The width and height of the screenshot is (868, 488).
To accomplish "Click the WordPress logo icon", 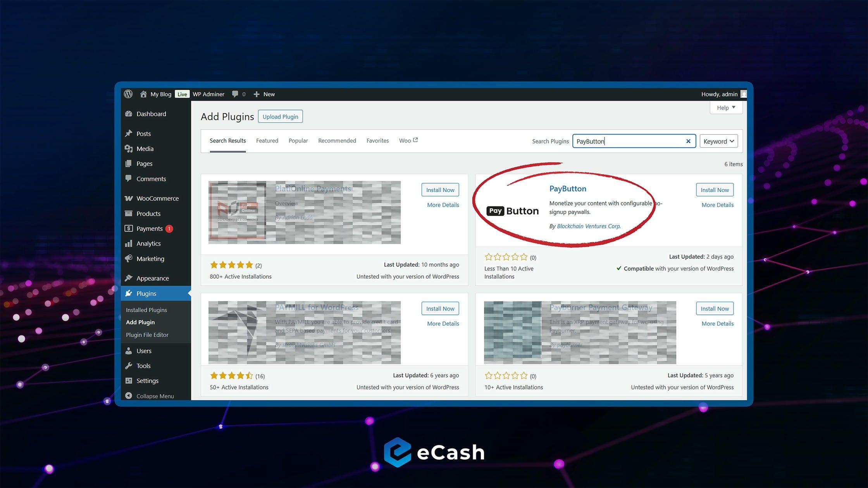I will pyautogui.click(x=128, y=94).
